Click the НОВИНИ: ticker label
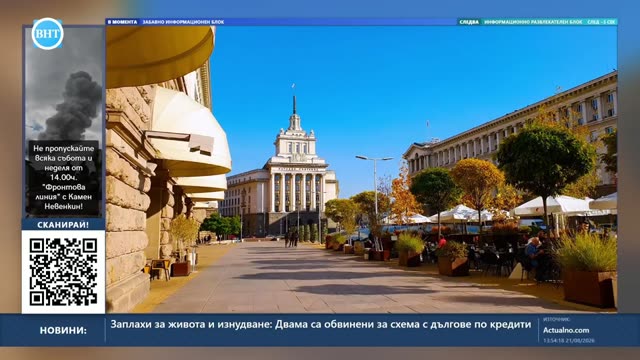 [63, 330]
